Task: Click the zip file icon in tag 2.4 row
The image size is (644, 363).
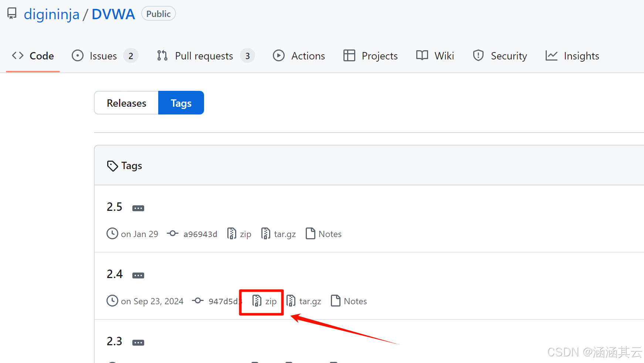Action: click(x=257, y=301)
